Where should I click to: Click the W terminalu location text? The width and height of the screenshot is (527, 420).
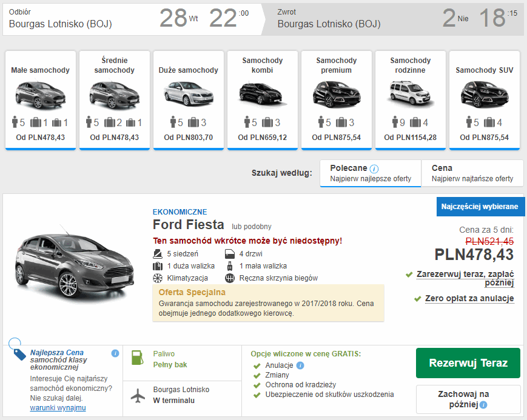(174, 401)
